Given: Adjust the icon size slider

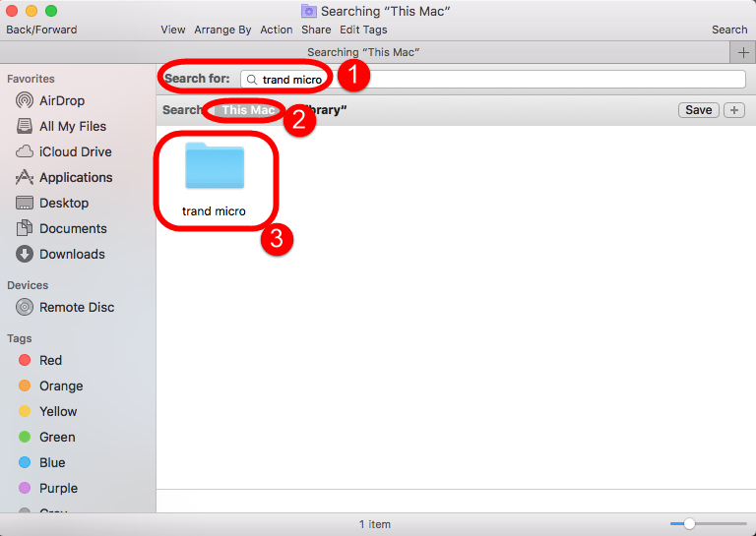Looking at the screenshot, I should pyautogui.click(x=709, y=523).
